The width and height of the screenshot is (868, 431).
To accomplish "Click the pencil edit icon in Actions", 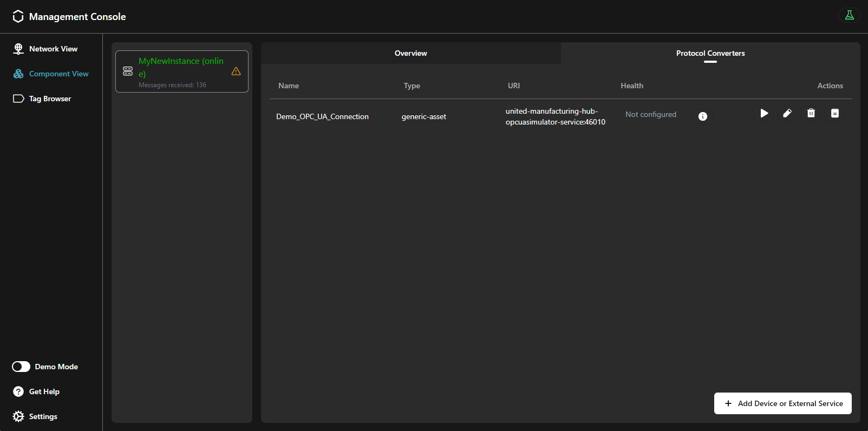I will pyautogui.click(x=787, y=113).
